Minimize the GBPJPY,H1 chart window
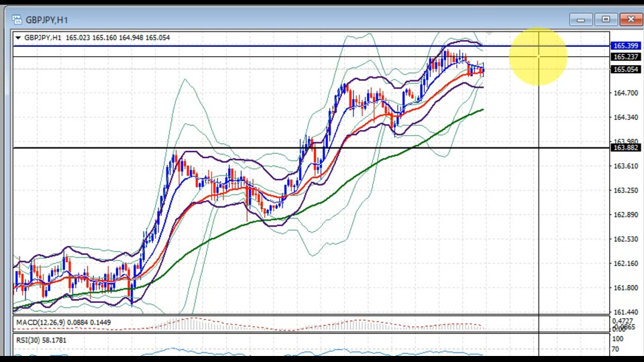644x362 pixels. 581,19
